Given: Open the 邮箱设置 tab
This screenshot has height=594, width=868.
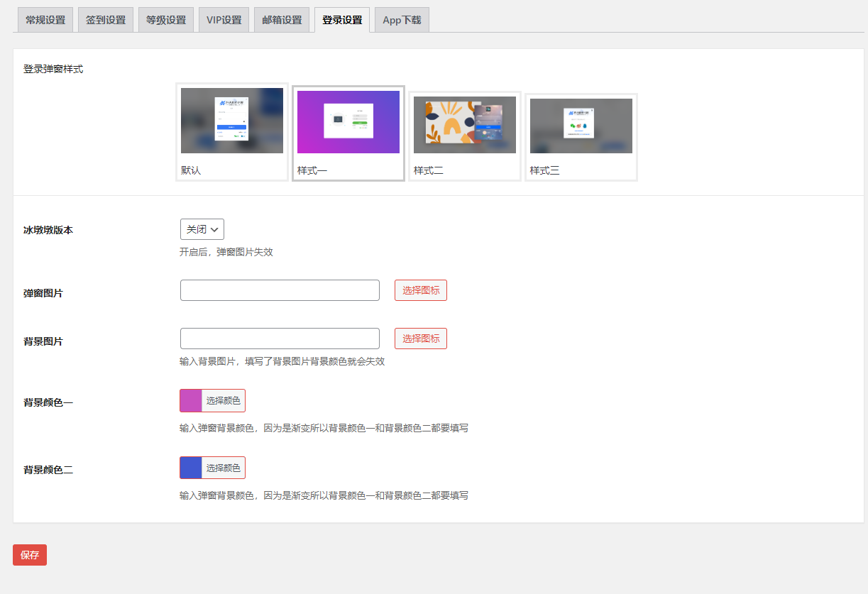Looking at the screenshot, I should coord(282,20).
